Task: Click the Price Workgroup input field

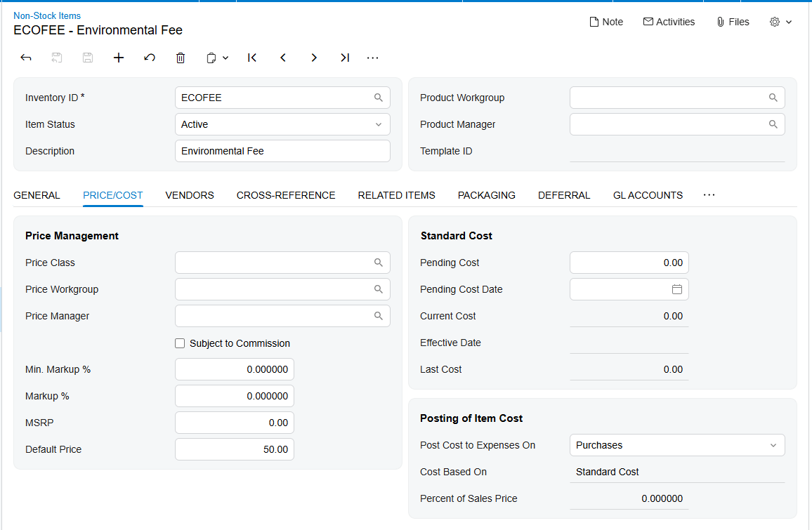Action: 282,289
